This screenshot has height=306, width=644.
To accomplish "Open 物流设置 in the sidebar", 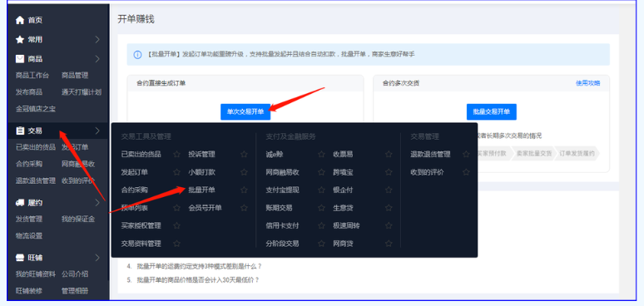I will 29,236.
